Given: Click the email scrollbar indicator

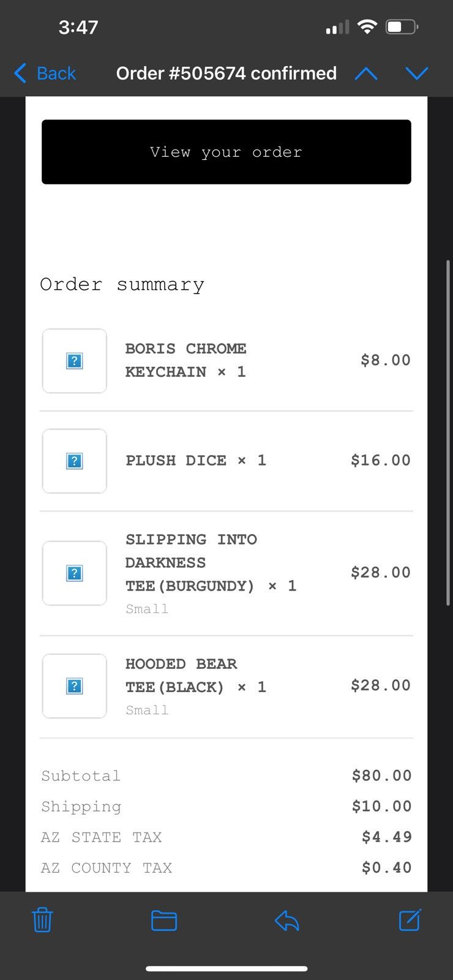Looking at the screenshot, I should 448,432.
